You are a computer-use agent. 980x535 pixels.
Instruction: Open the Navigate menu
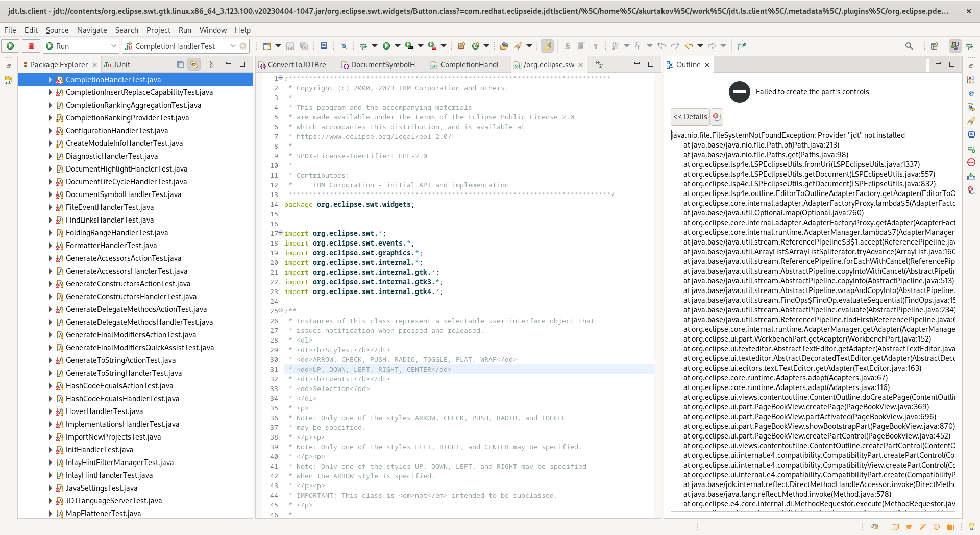click(x=92, y=30)
